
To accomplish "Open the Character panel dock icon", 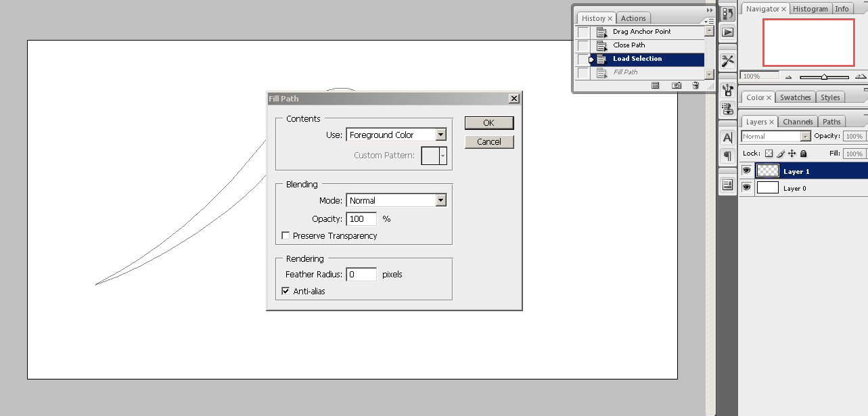I will click(x=728, y=137).
